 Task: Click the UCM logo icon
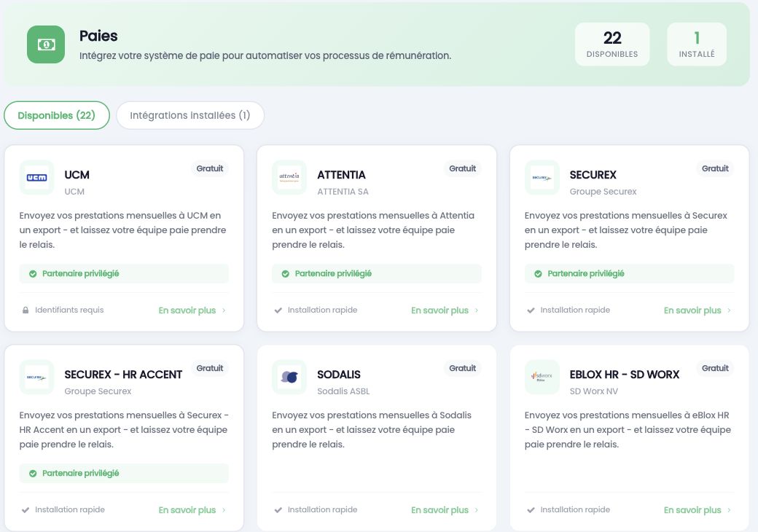tap(36, 177)
